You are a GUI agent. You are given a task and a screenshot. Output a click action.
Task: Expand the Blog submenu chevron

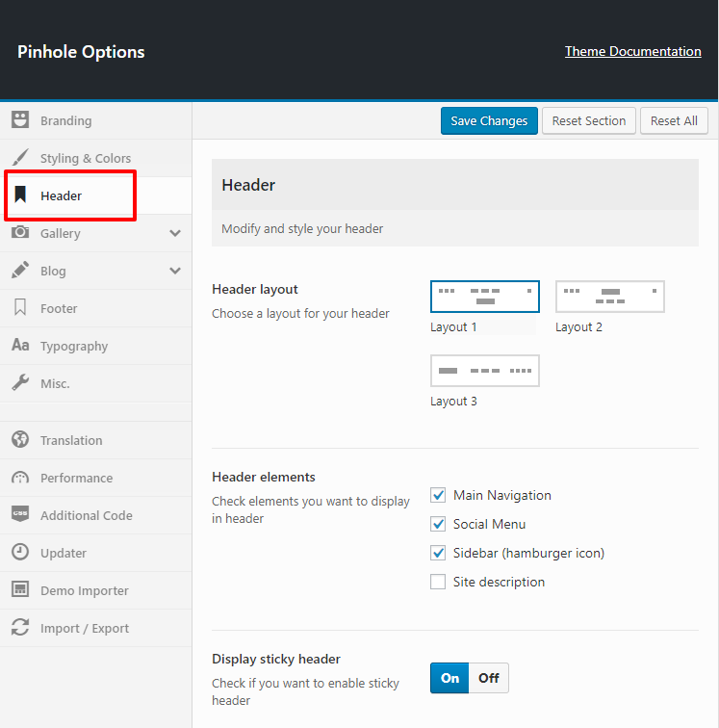tap(175, 271)
